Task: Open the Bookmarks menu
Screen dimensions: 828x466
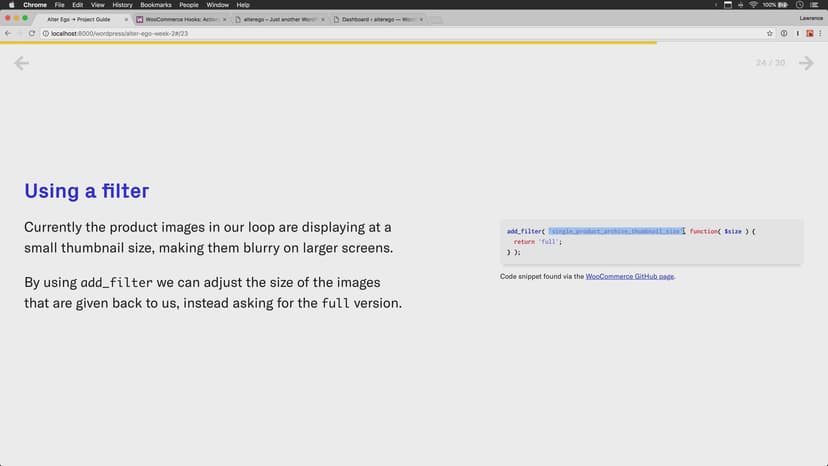Action: click(156, 5)
